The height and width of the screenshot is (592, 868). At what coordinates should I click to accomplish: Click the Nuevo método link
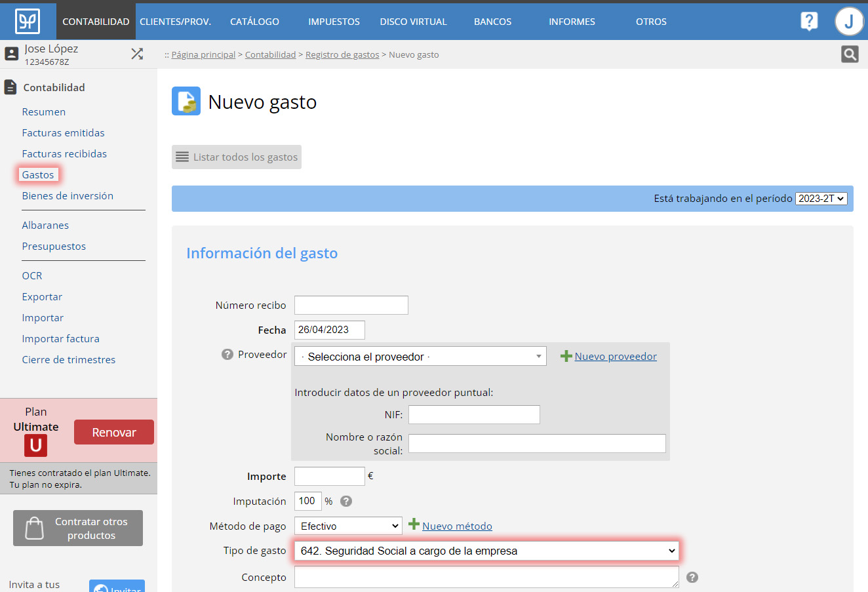pyautogui.click(x=457, y=526)
